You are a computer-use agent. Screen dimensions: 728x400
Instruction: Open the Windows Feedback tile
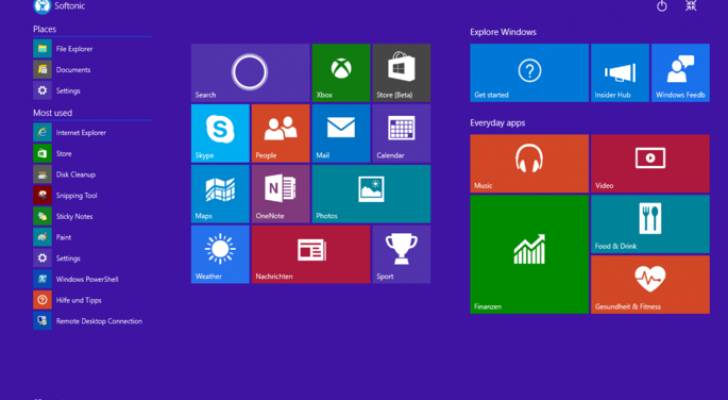pyautogui.click(x=681, y=73)
